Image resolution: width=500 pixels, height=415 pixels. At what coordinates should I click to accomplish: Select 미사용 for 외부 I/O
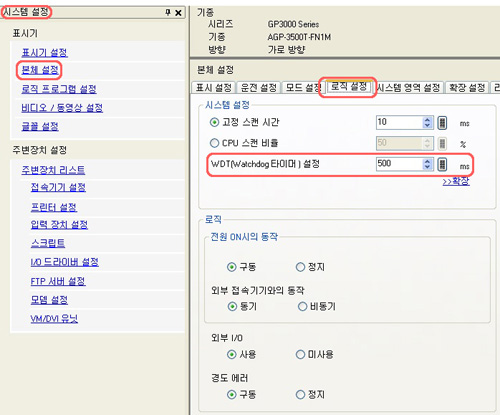point(300,354)
